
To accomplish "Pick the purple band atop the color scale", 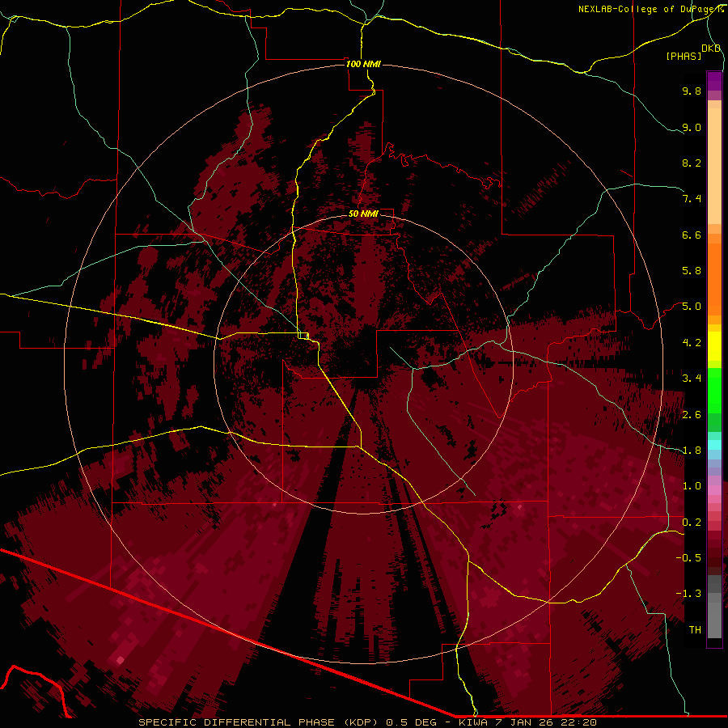I will [714, 82].
